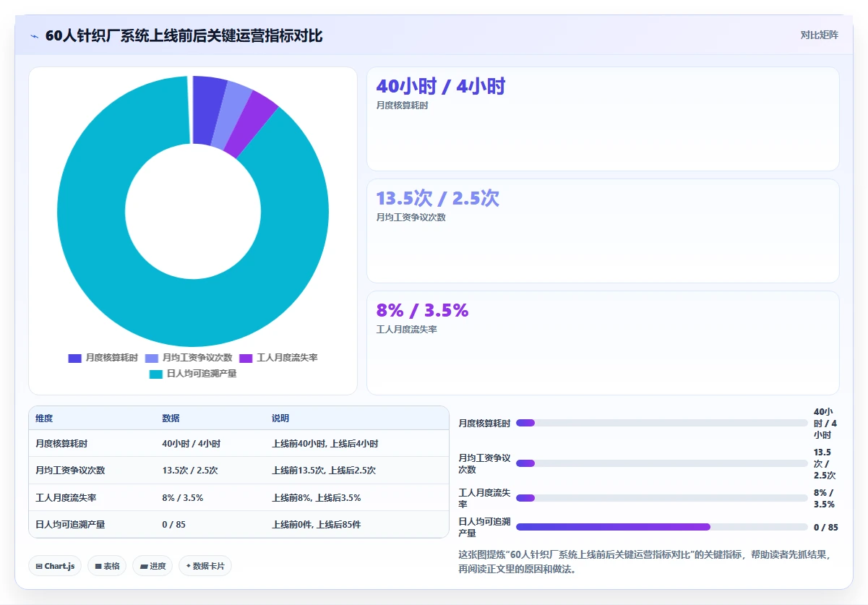Select table cell 月均工资争议次数
The image size is (868, 605).
coord(70,471)
